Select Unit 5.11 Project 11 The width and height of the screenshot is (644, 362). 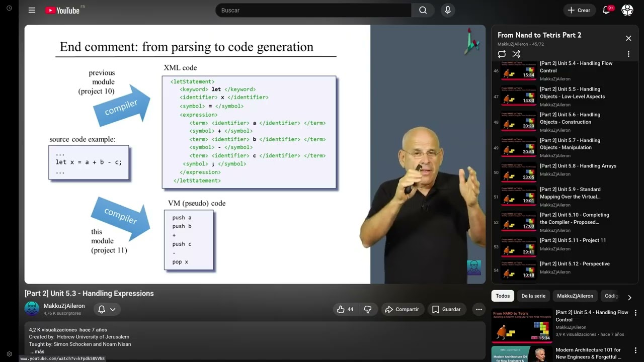[x=565, y=246]
